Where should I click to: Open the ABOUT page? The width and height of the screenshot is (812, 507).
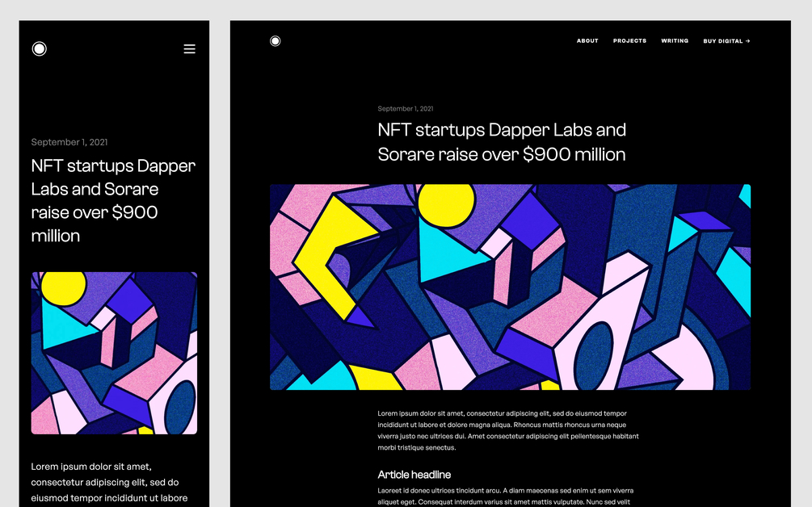tap(587, 41)
